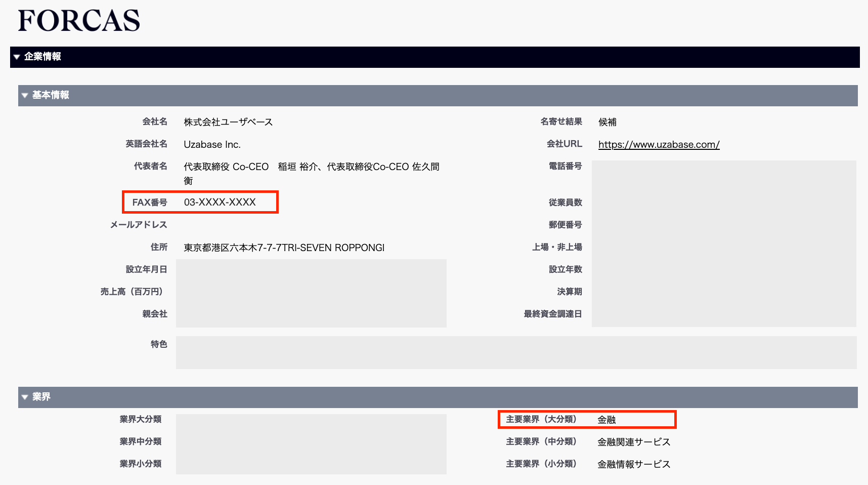
Task: Open the https://www.uzabase.com/ link
Action: (x=659, y=144)
